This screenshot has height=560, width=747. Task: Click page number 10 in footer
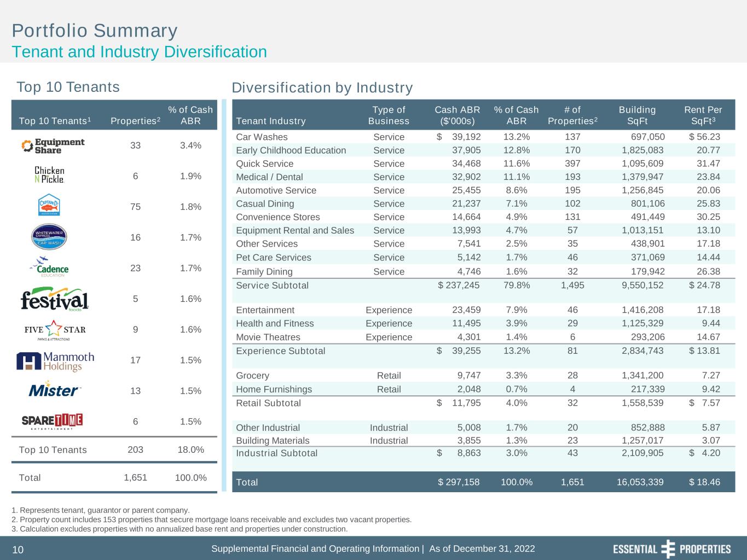coord(18,550)
